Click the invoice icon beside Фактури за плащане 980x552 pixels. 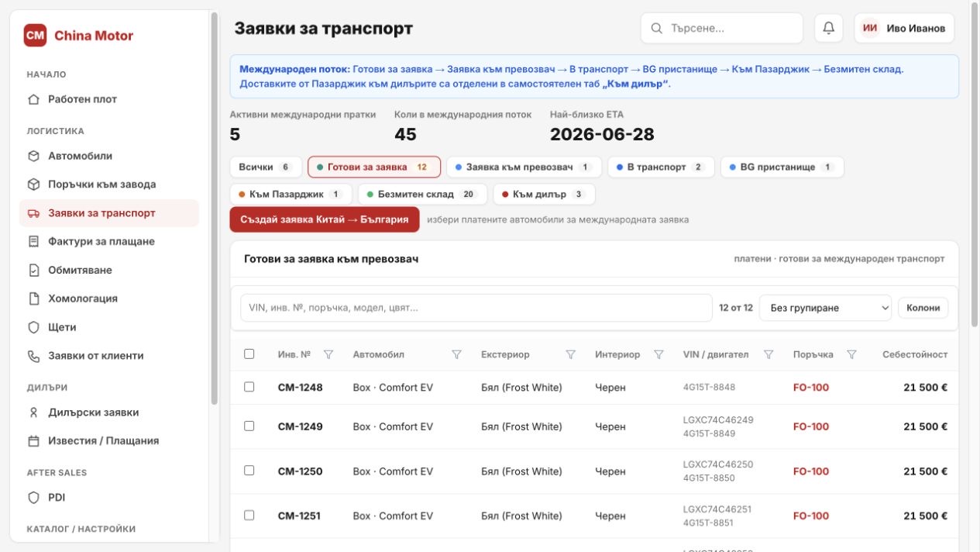33,242
